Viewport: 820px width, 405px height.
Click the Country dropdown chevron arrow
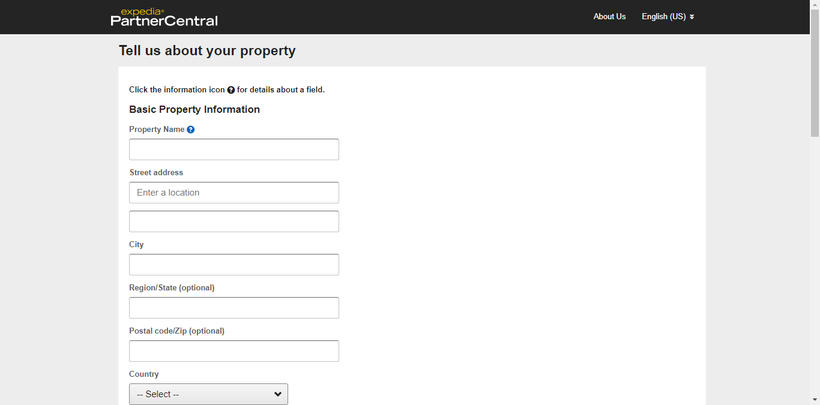pos(278,394)
